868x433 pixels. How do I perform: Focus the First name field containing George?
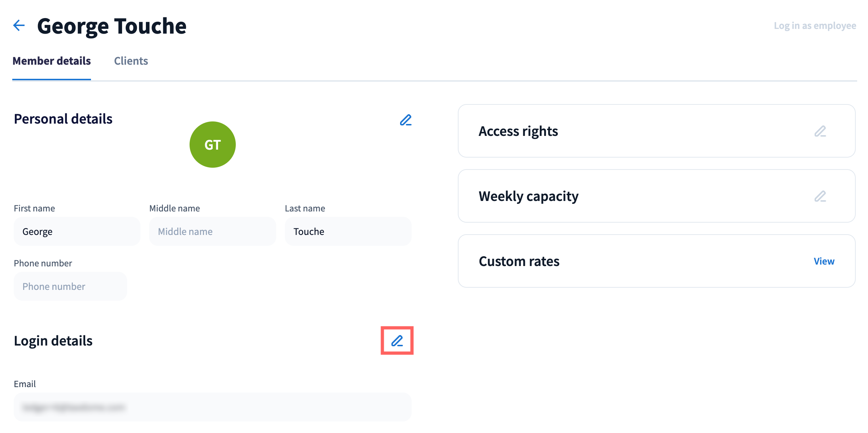click(x=77, y=232)
